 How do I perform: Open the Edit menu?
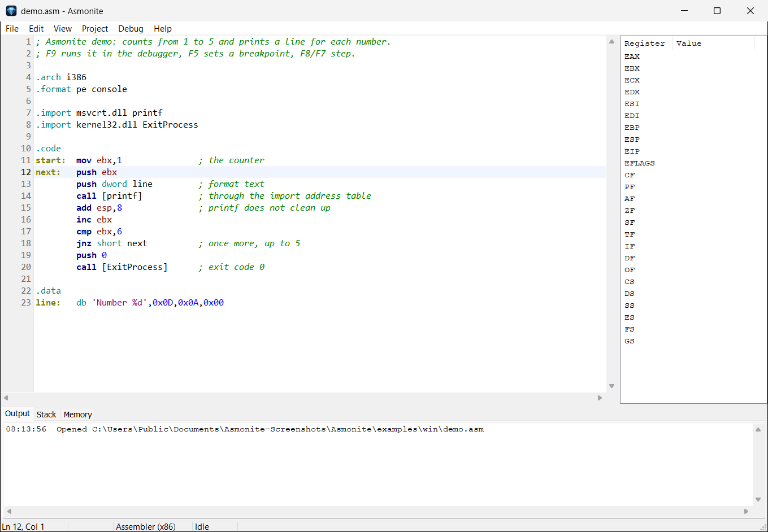36,29
